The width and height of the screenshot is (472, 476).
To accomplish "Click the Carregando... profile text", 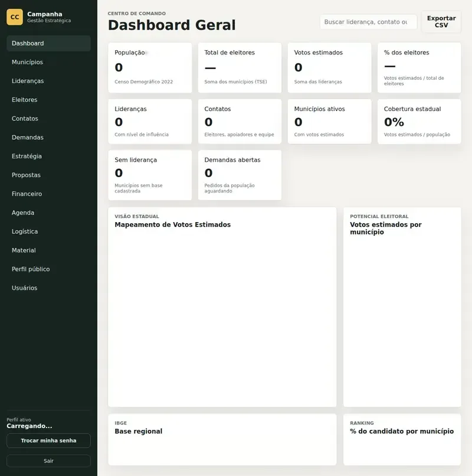I will point(29,426).
